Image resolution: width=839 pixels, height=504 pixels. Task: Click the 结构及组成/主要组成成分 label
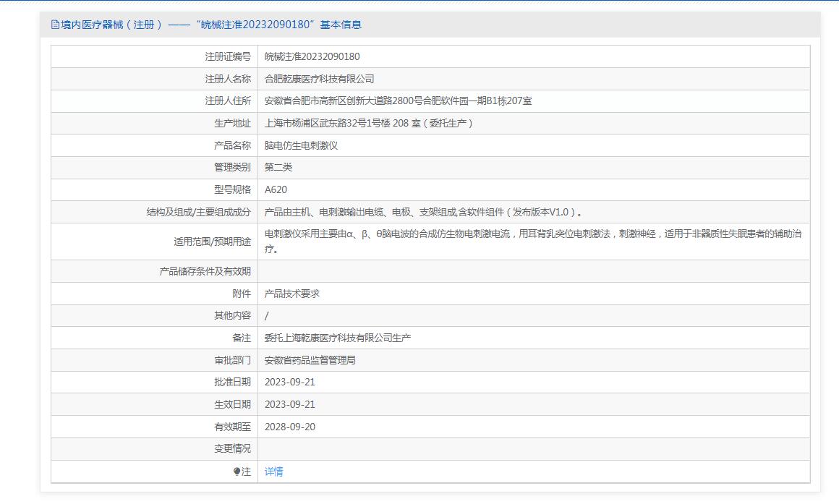pos(198,213)
